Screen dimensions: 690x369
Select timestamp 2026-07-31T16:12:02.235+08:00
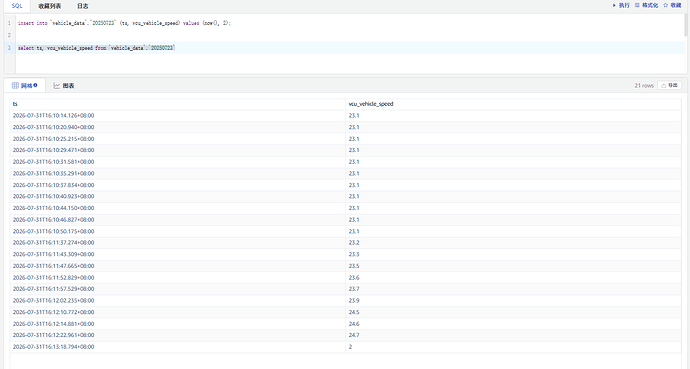[53, 300]
